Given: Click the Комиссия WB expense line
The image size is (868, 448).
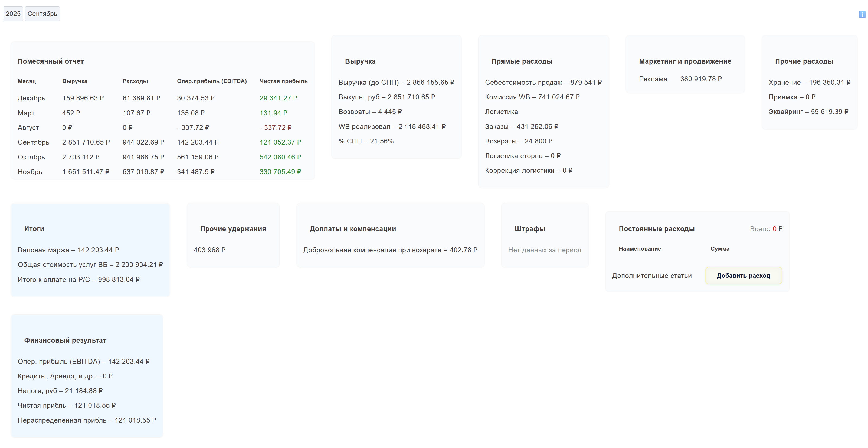Looking at the screenshot, I should (x=532, y=97).
